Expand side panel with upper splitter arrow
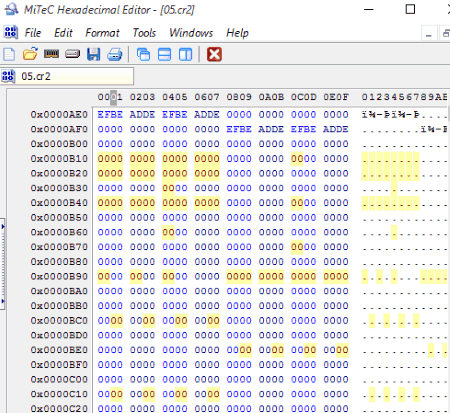450x413 pixels. click(x=3, y=227)
